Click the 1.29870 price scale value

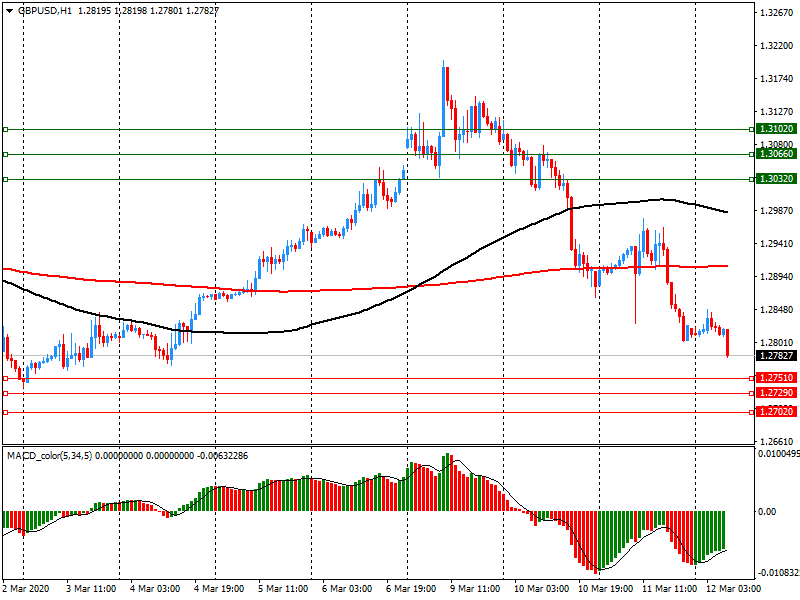coord(777,211)
